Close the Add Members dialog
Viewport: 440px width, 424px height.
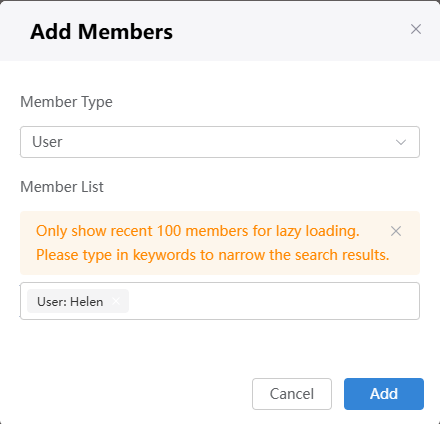tap(416, 29)
